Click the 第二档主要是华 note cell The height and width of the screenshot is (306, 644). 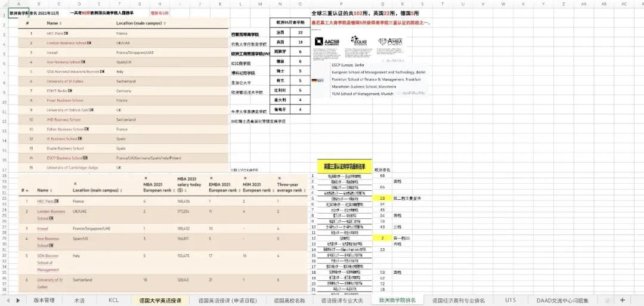tap(407, 198)
